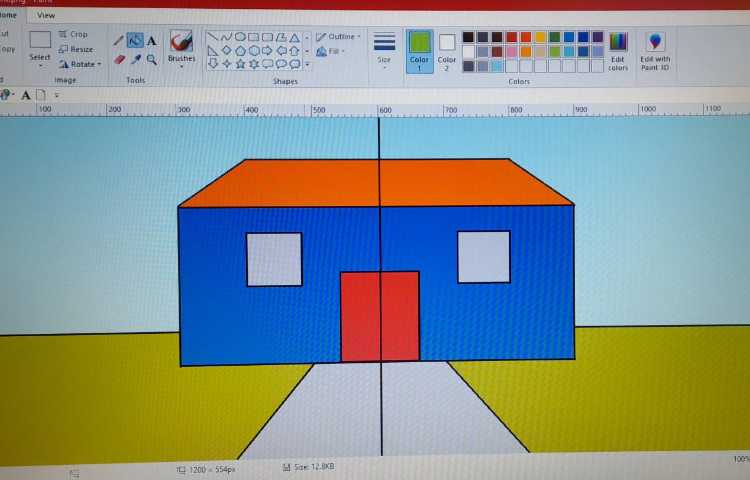Viewport: 750px width, 480px height.
Task: Open the Edit colors dialog
Action: [618, 50]
